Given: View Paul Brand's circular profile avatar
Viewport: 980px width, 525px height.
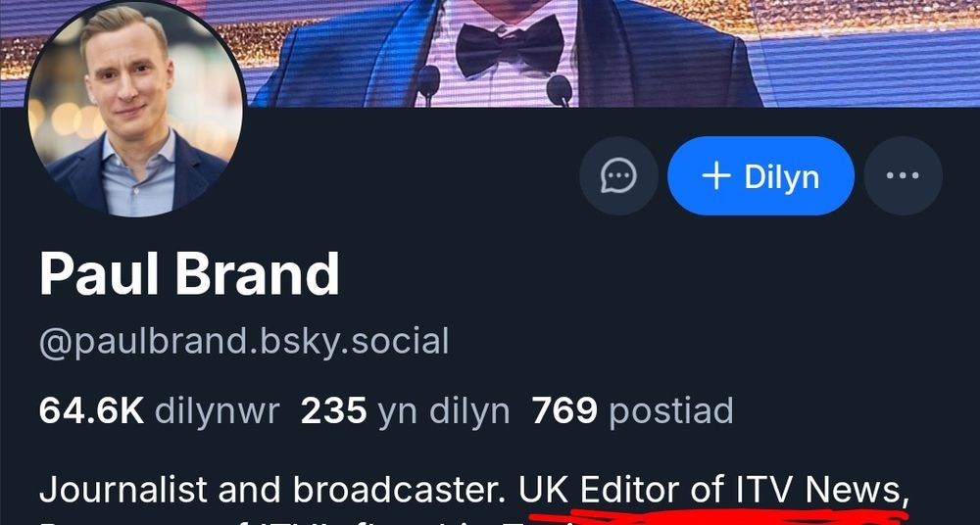Looking at the screenshot, I should click(x=136, y=109).
